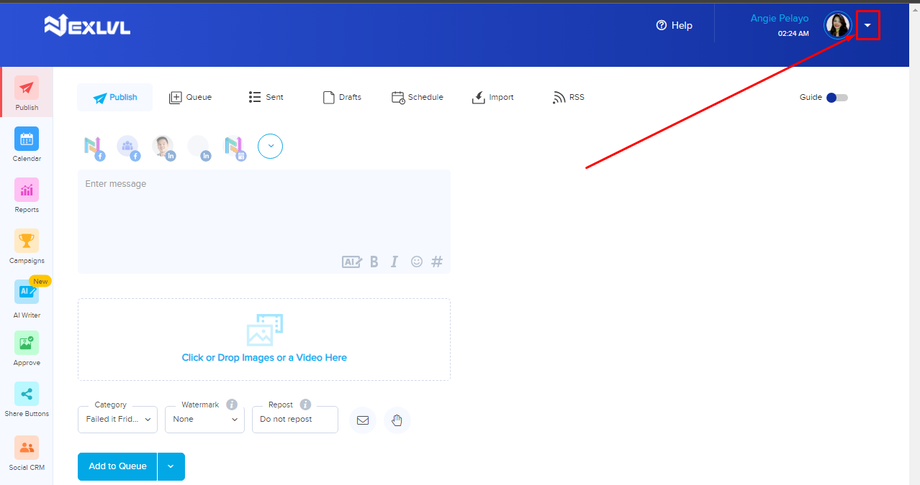920x485 pixels.
Task: Switch to the Queue tab
Action: (x=191, y=97)
